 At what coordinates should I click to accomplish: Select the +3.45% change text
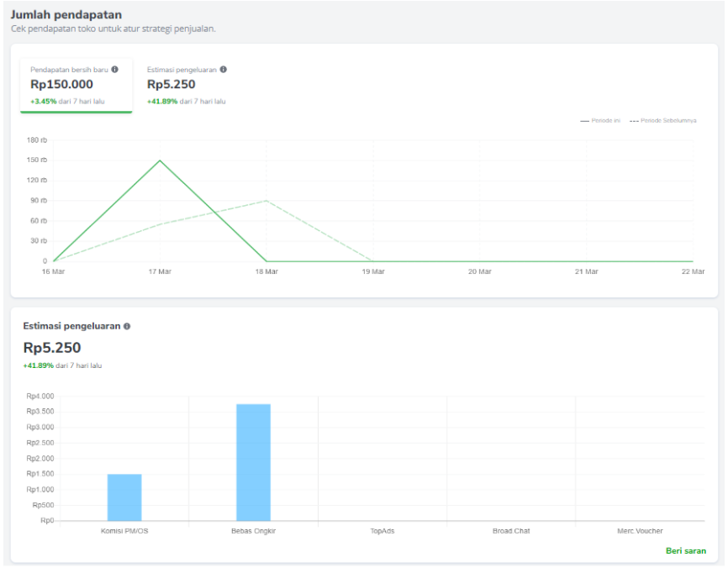coord(44,101)
